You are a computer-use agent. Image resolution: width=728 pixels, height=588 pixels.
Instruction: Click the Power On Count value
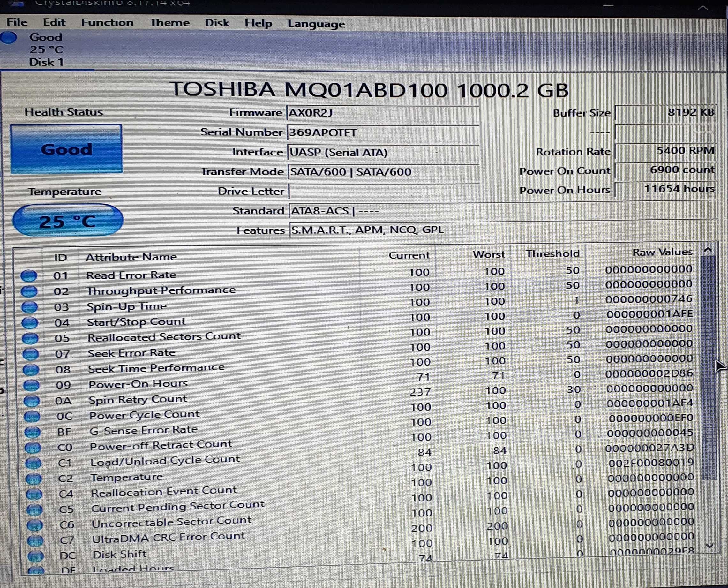click(666, 170)
